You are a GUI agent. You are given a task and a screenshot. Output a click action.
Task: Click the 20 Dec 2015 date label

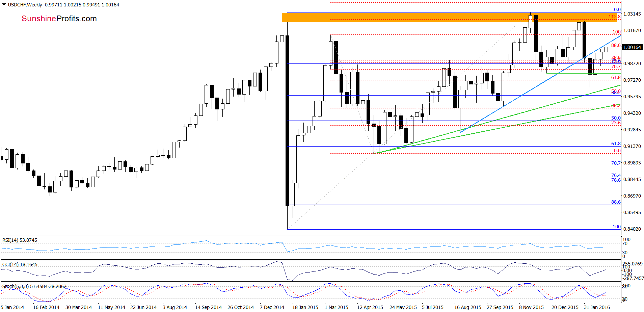(565, 307)
